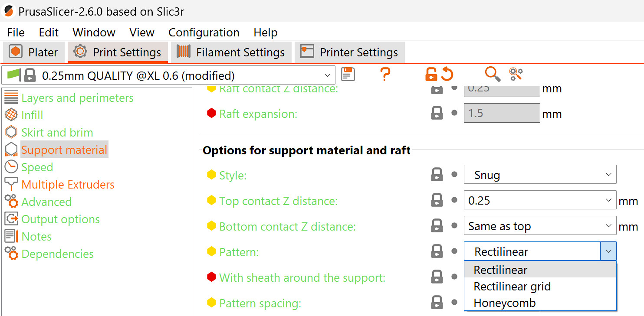Click the compare presets gears icon
Image resolution: width=644 pixels, height=316 pixels.
click(x=516, y=75)
